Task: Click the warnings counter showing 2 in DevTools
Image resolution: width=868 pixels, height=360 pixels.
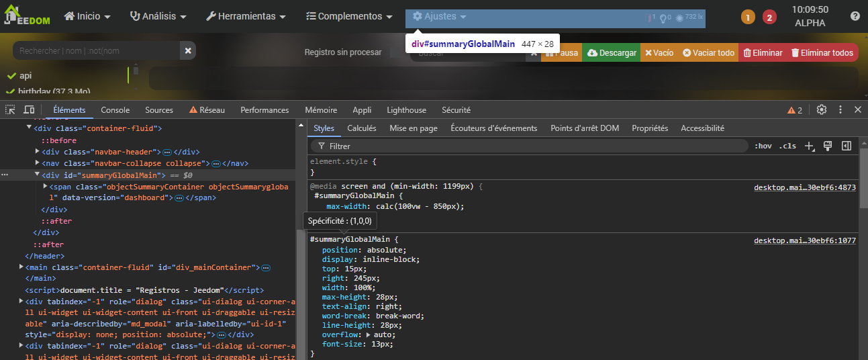Action: click(x=795, y=110)
